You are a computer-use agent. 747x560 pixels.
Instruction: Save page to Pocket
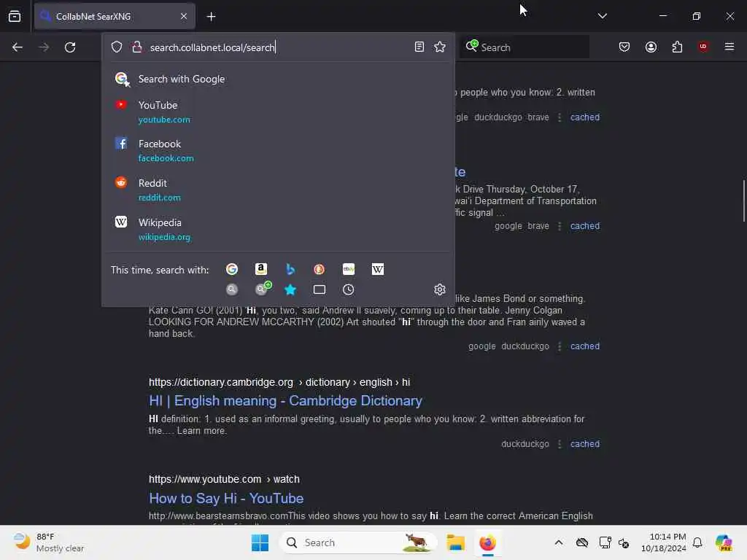tap(624, 47)
